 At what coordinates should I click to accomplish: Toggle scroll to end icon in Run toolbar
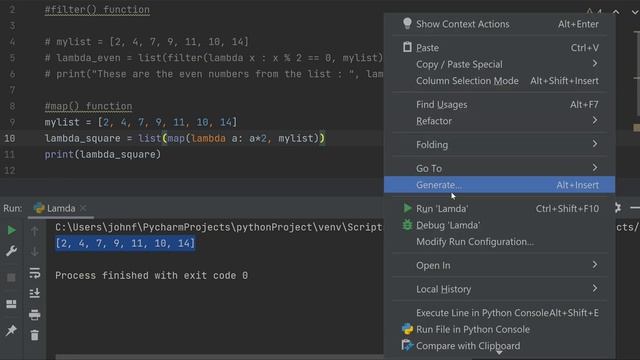(x=35, y=293)
